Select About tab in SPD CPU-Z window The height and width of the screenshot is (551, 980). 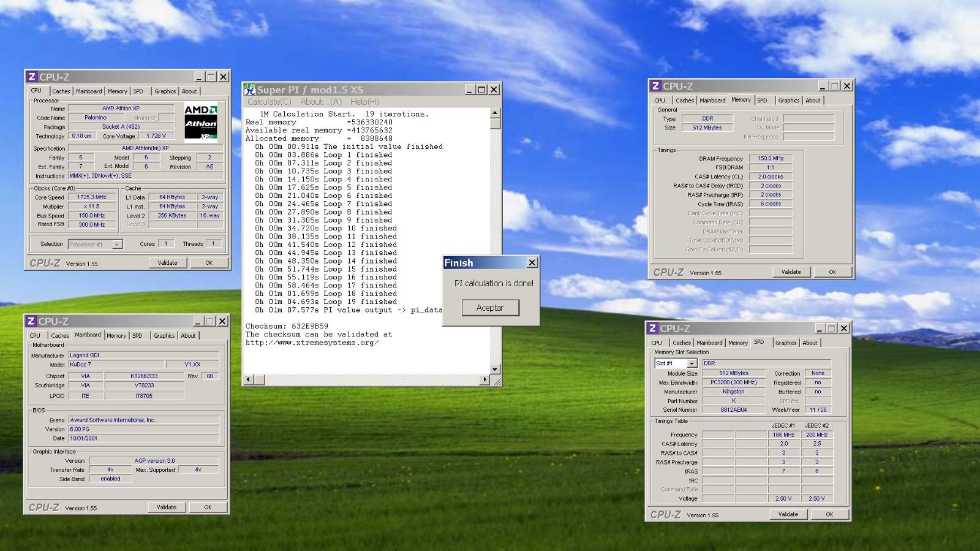[810, 343]
